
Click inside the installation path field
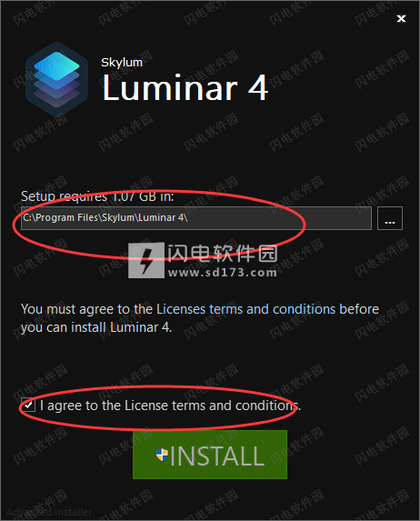[x=196, y=218]
